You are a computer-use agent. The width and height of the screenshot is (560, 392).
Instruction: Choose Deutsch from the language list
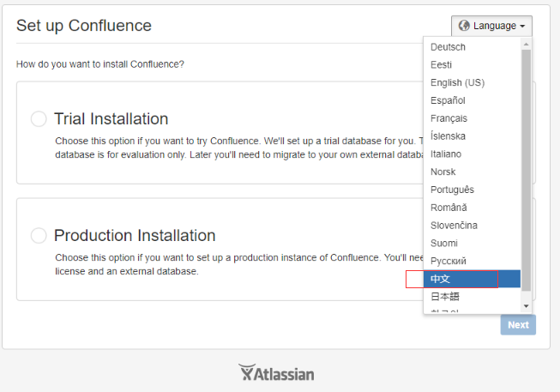(472, 47)
